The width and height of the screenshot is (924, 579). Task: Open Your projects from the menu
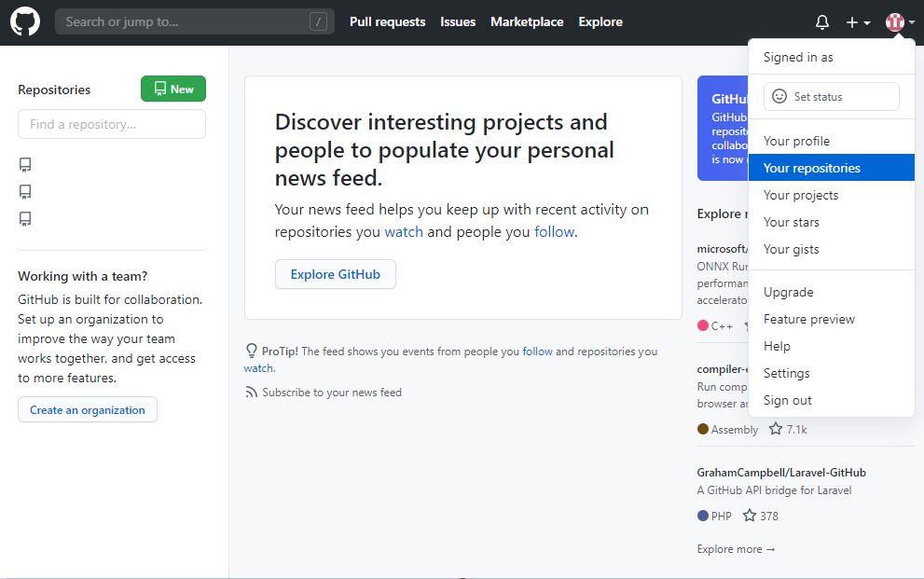(832, 195)
